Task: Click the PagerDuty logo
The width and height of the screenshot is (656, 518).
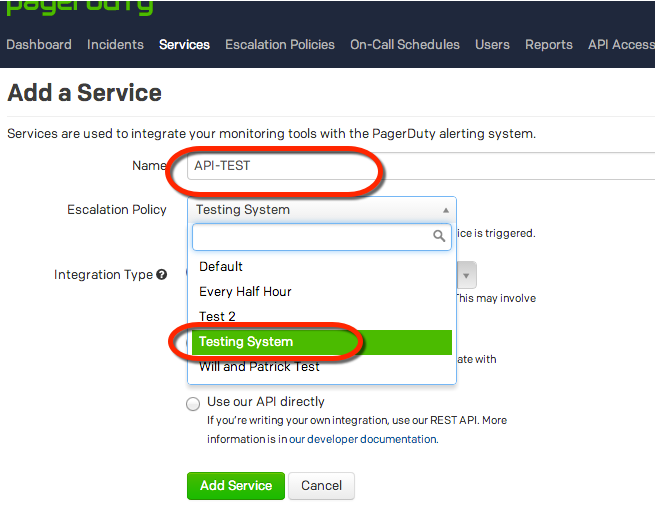Action: point(80,8)
